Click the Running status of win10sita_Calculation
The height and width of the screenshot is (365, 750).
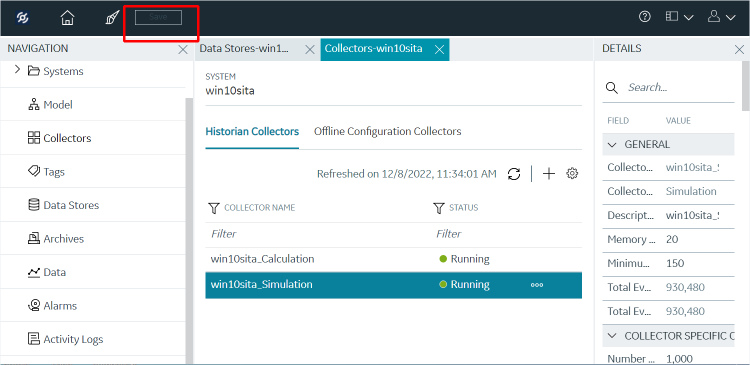click(464, 259)
